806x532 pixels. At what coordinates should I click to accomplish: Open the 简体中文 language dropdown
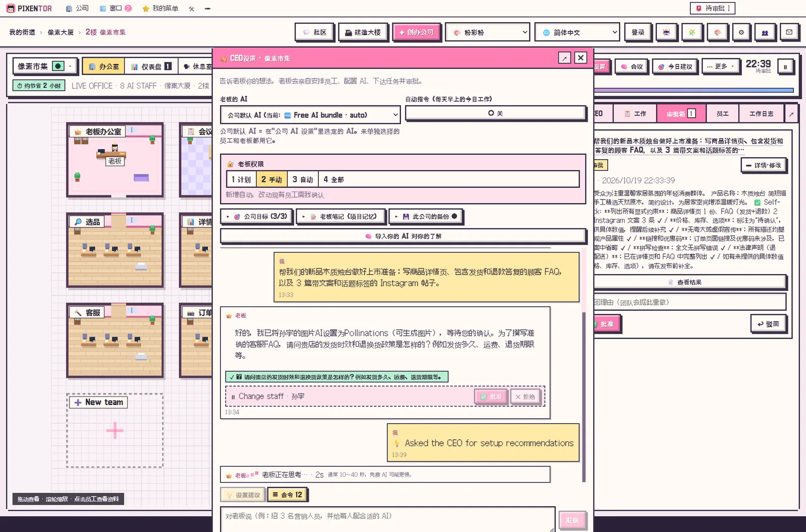577,32
